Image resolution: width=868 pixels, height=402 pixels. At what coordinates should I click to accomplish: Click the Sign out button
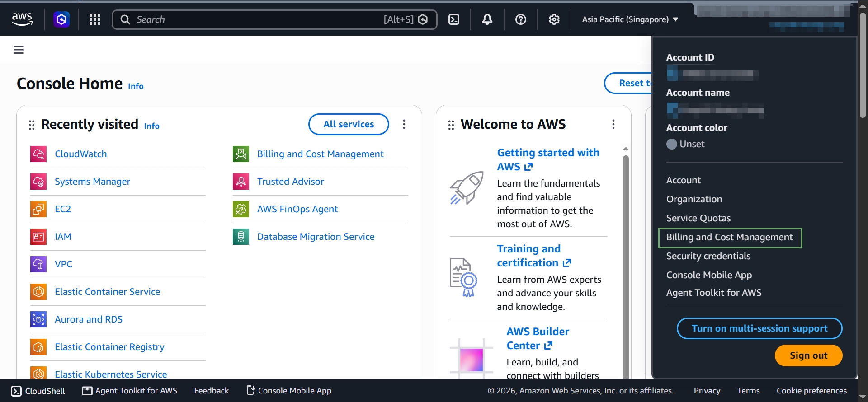pyautogui.click(x=808, y=355)
